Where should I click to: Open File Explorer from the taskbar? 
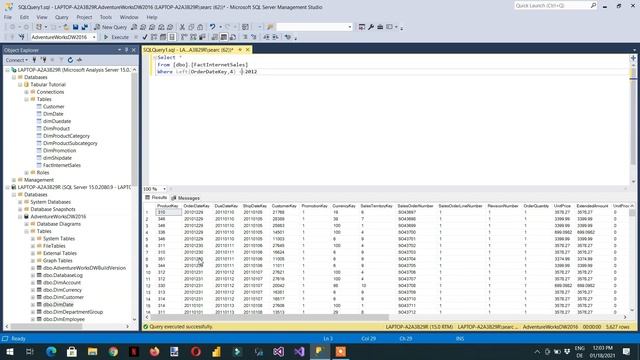click(x=93, y=352)
